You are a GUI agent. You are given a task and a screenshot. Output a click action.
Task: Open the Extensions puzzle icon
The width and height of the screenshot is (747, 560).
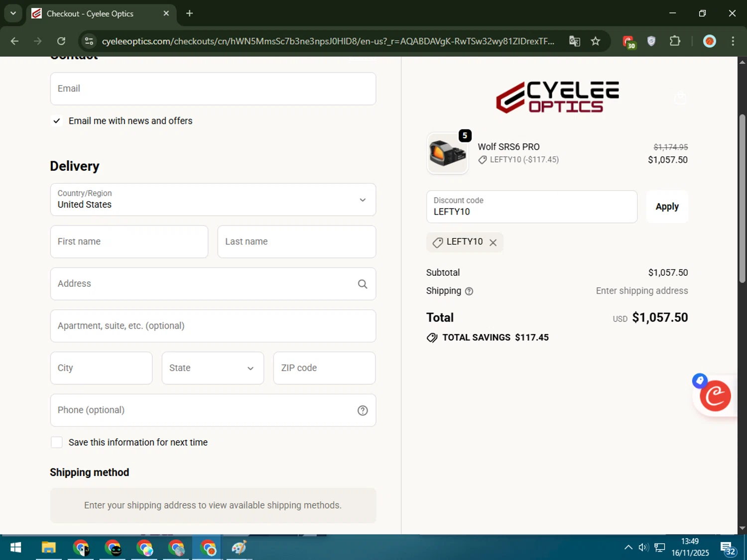[675, 41]
